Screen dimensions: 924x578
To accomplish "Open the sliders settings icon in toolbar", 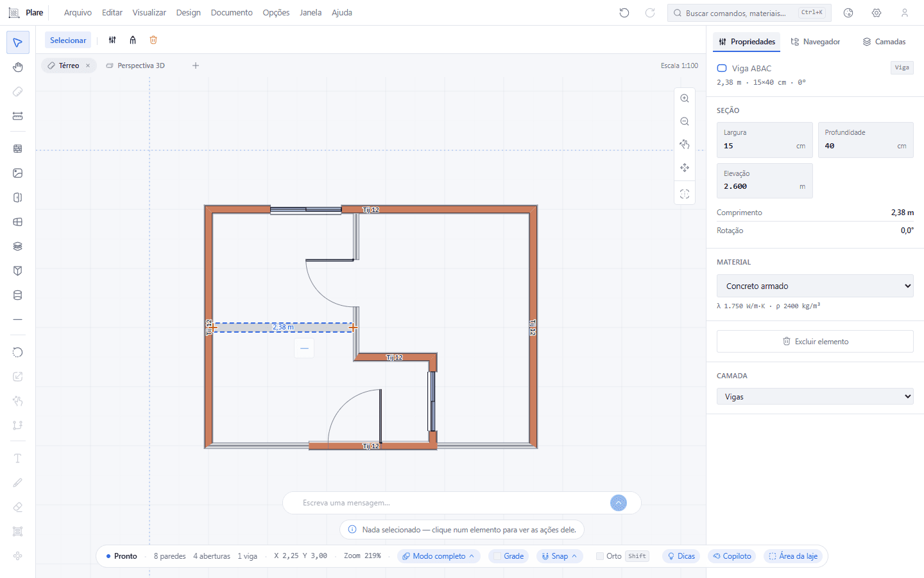I will [x=112, y=40].
